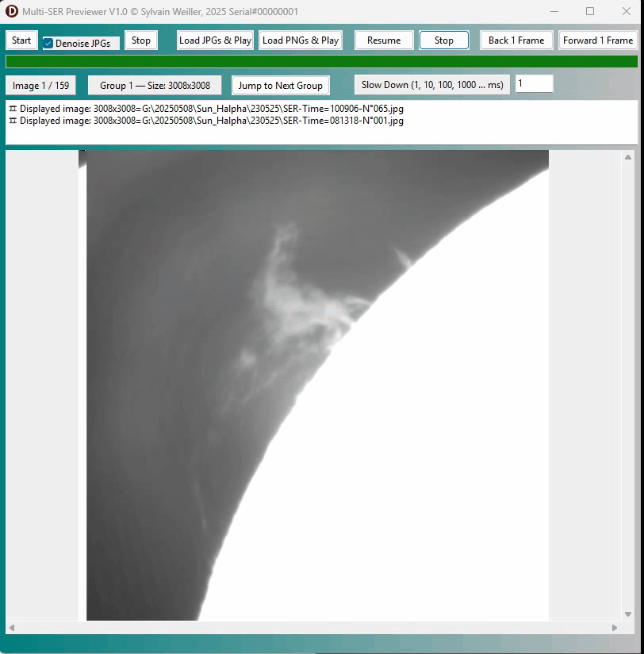Jump to the next group
The width and height of the screenshot is (644, 654).
(281, 86)
